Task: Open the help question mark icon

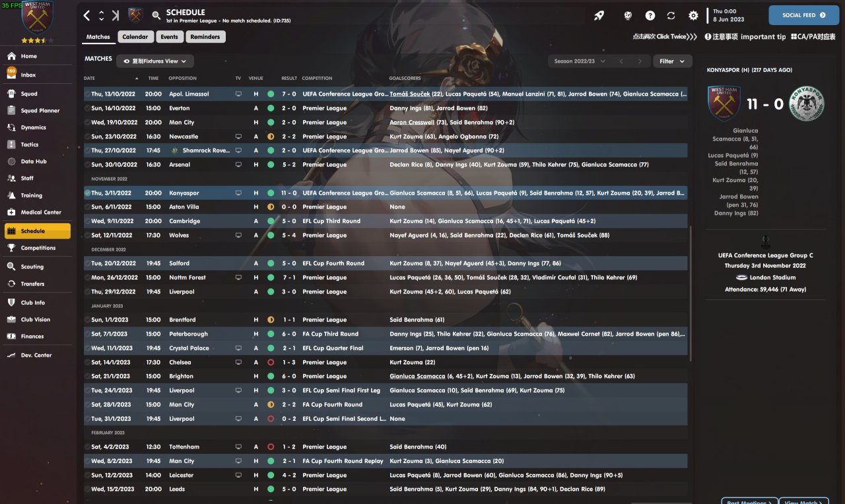Action: 650,15
